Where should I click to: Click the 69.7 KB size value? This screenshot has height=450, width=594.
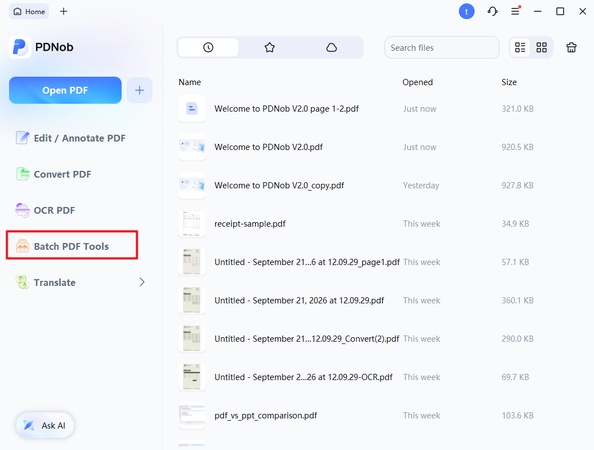tap(515, 377)
